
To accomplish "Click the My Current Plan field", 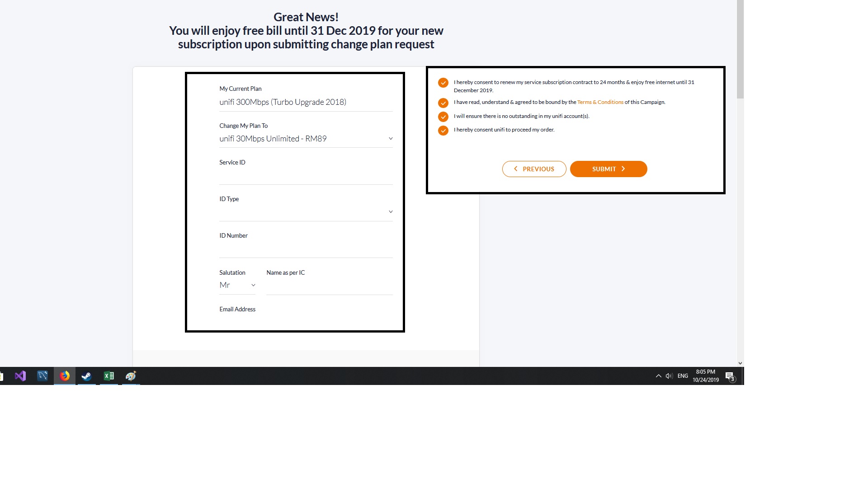I will click(306, 102).
